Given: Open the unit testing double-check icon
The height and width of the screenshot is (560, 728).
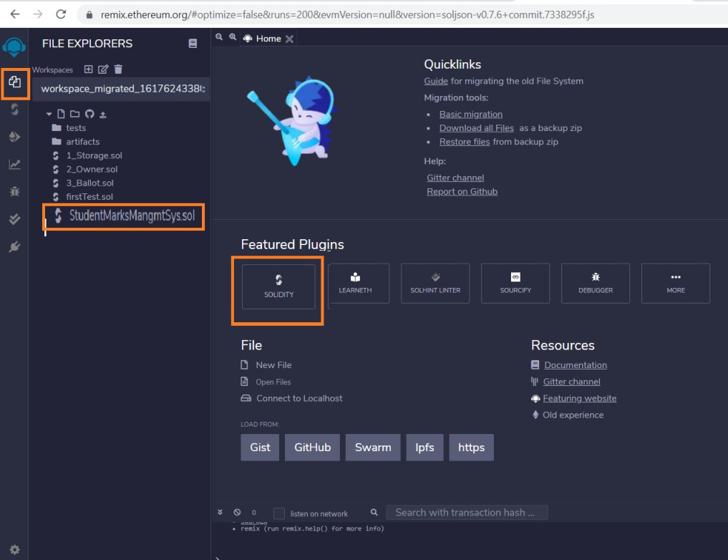Looking at the screenshot, I should (x=15, y=218).
